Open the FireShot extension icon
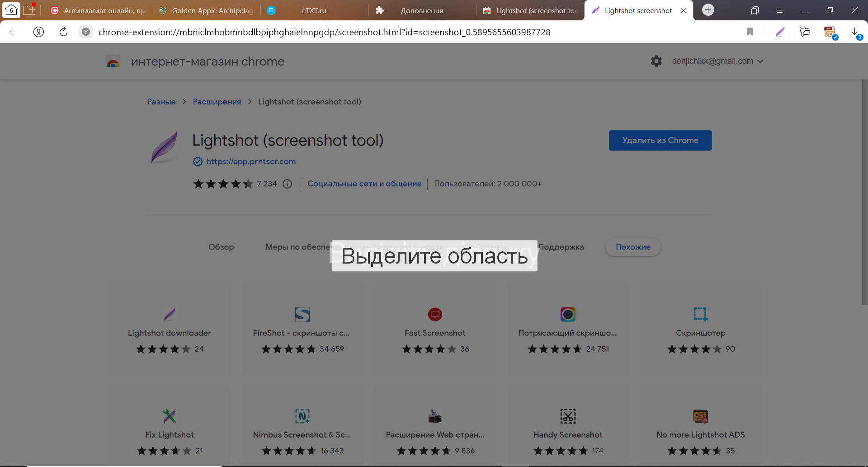The height and width of the screenshot is (467, 868). coord(302,314)
